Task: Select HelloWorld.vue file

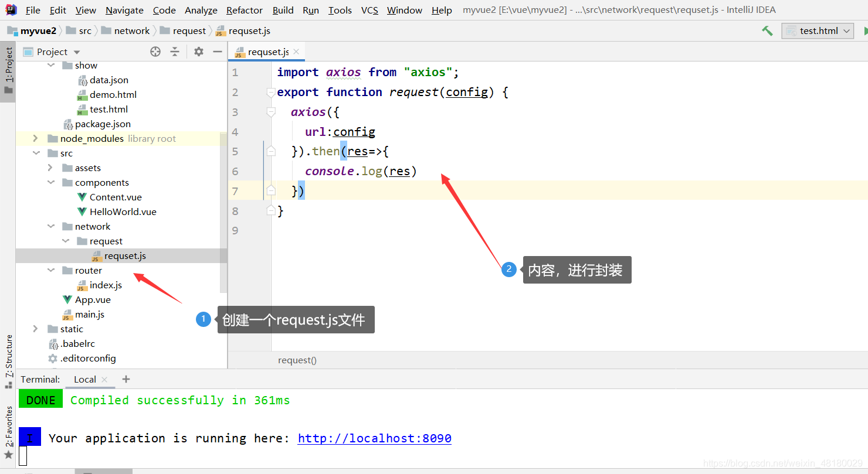Action: coord(123,212)
